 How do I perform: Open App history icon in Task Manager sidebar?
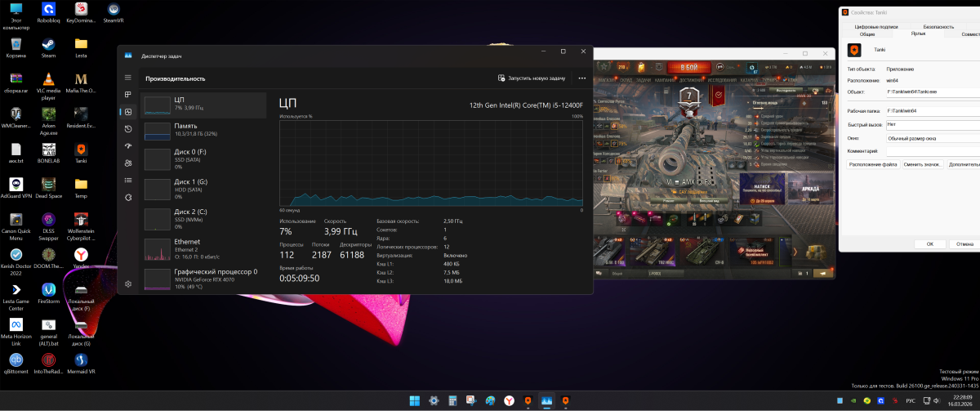pos(128,129)
